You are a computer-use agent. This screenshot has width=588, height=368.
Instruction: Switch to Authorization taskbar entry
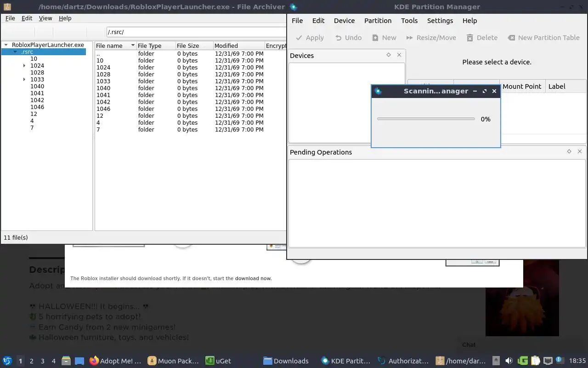point(403,361)
